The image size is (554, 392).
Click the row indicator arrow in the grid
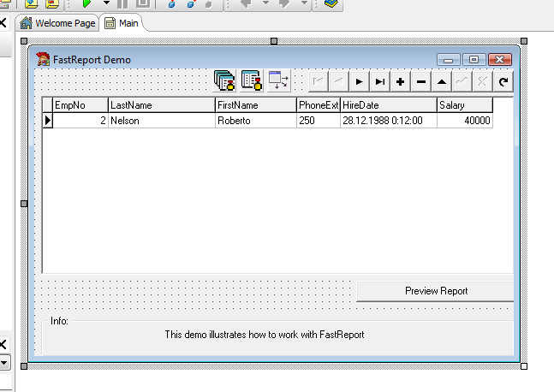[48, 121]
